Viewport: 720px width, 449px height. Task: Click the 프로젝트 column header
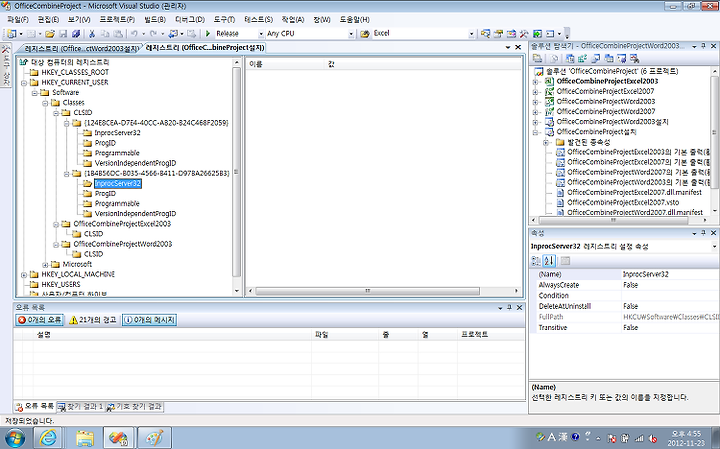tap(491, 335)
